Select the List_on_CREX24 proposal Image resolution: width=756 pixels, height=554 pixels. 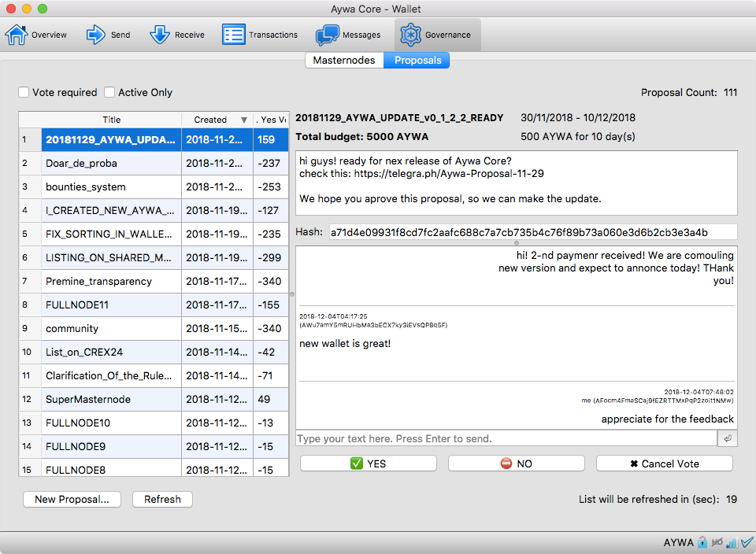(x=154, y=352)
